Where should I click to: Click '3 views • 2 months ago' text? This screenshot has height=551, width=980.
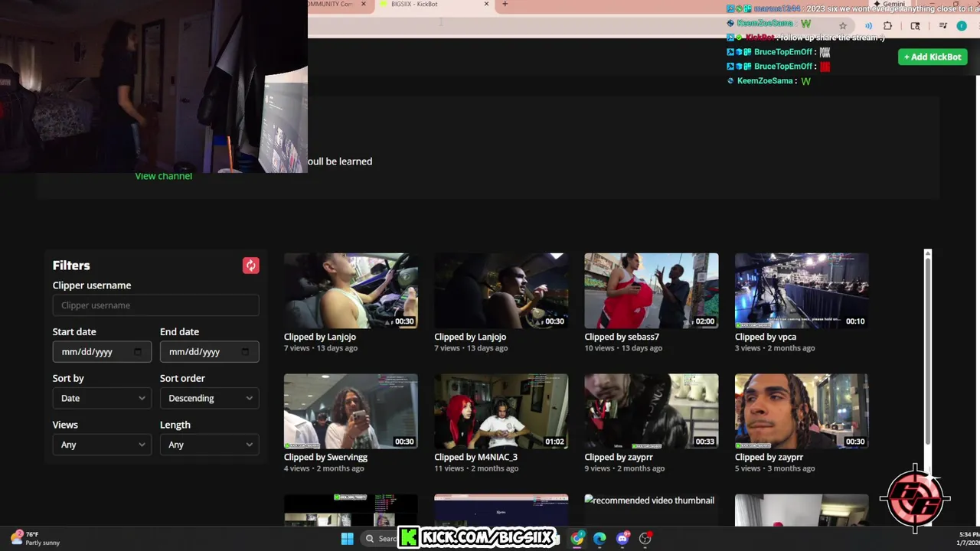click(x=775, y=348)
